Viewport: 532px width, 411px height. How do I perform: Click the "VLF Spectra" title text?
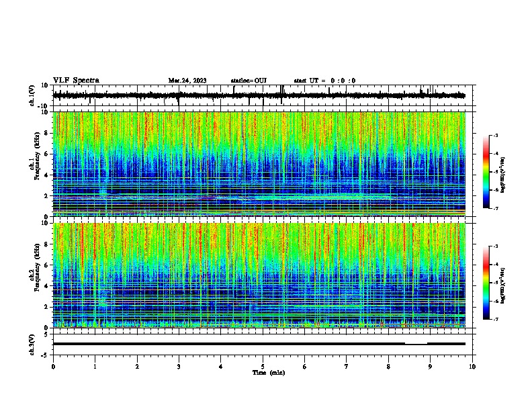coord(77,81)
